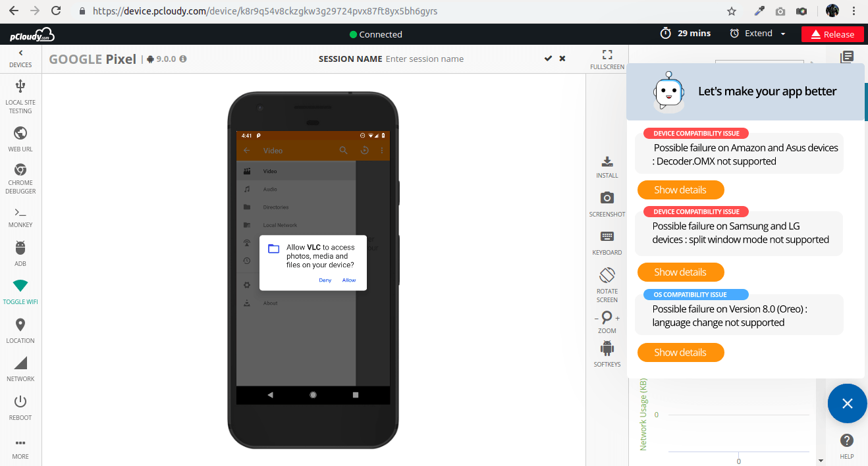This screenshot has height=466, width=868.
Task: Close the assistant chat bubble
Action: pos(847,403)
